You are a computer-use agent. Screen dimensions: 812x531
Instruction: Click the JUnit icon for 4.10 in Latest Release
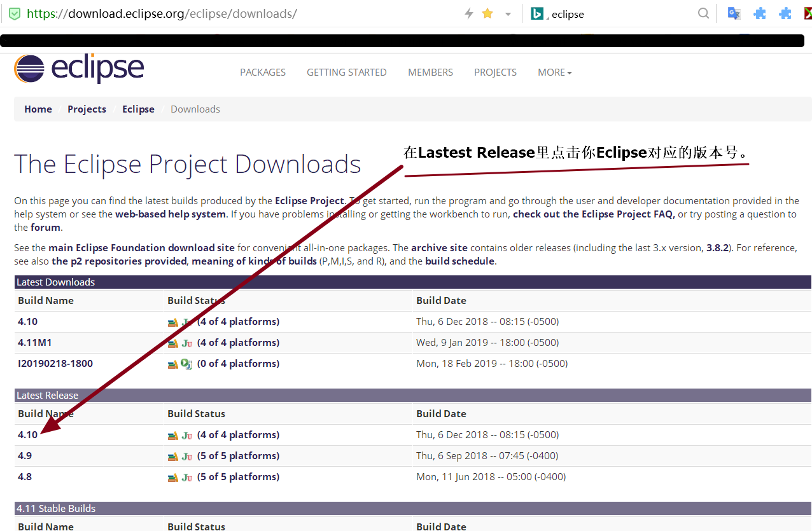tap(187, 436)
